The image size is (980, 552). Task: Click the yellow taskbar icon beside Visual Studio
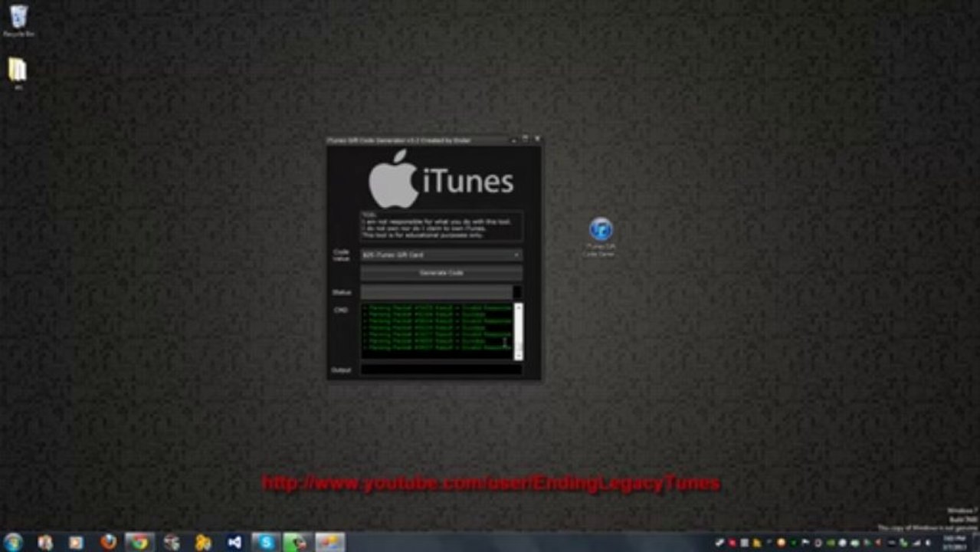coord(203,542)
